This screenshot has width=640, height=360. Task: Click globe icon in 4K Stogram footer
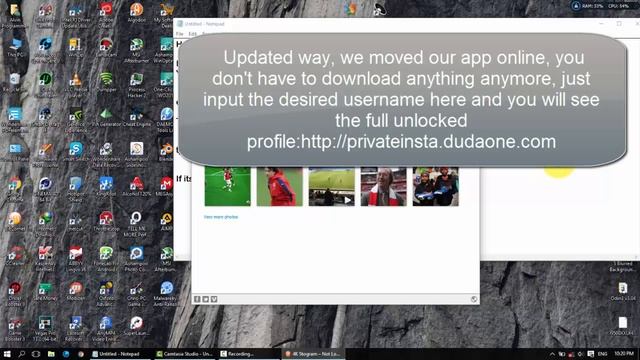point(473,299)
